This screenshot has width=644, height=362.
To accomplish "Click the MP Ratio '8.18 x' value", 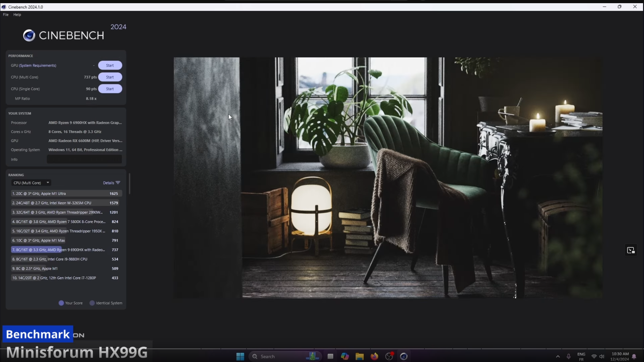I will pos(91,99).
